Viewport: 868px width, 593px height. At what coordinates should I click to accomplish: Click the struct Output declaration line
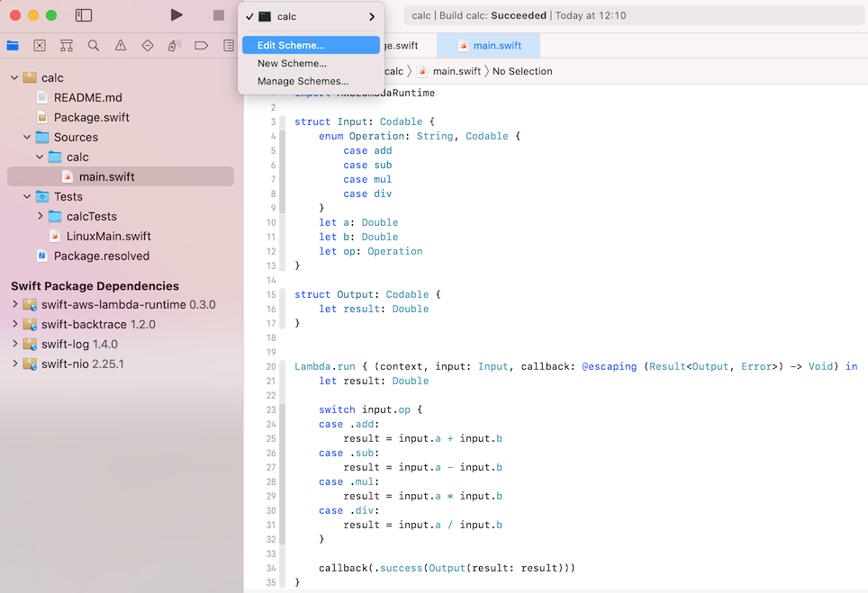click(x=367, y=294)
